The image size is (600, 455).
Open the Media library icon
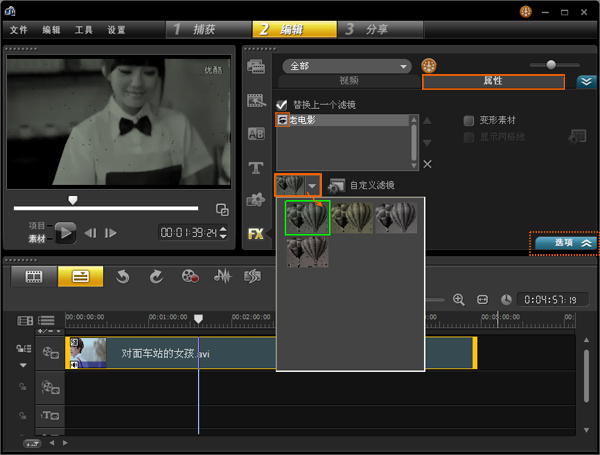click(256, 67)
